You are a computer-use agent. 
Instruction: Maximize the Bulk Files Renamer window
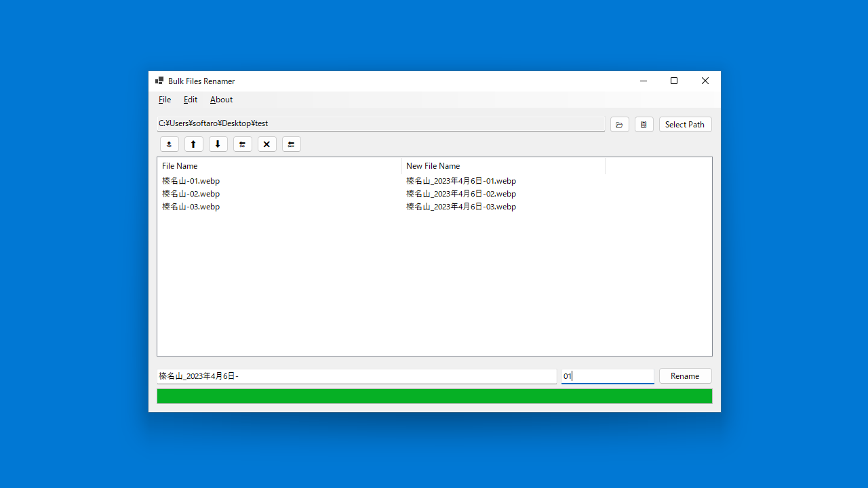pyautogui.click(x=674, y=81)
